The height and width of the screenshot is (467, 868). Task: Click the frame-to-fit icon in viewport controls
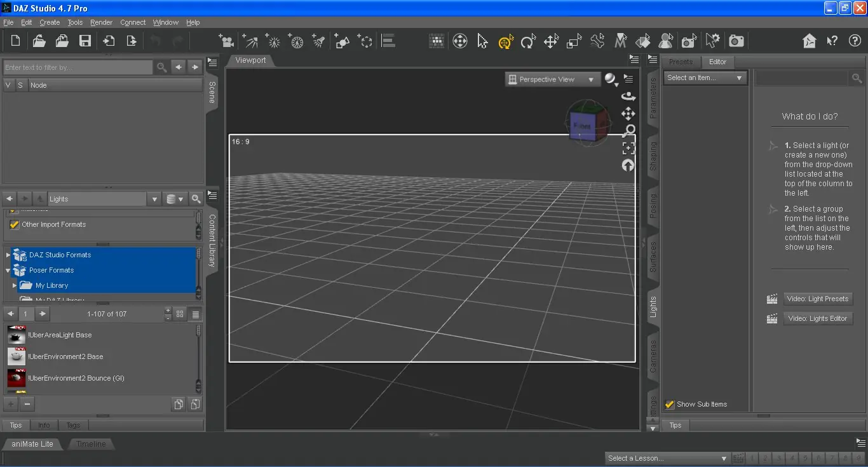coord(628,148)
